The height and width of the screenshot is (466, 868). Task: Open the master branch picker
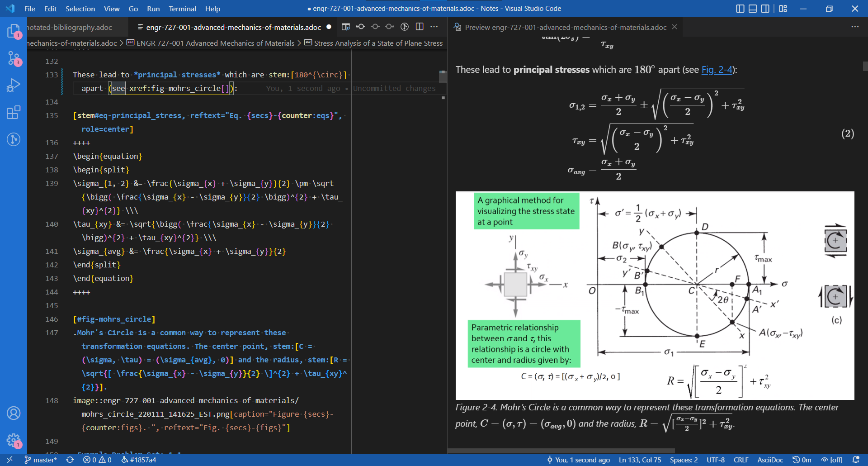coord(41,460)
